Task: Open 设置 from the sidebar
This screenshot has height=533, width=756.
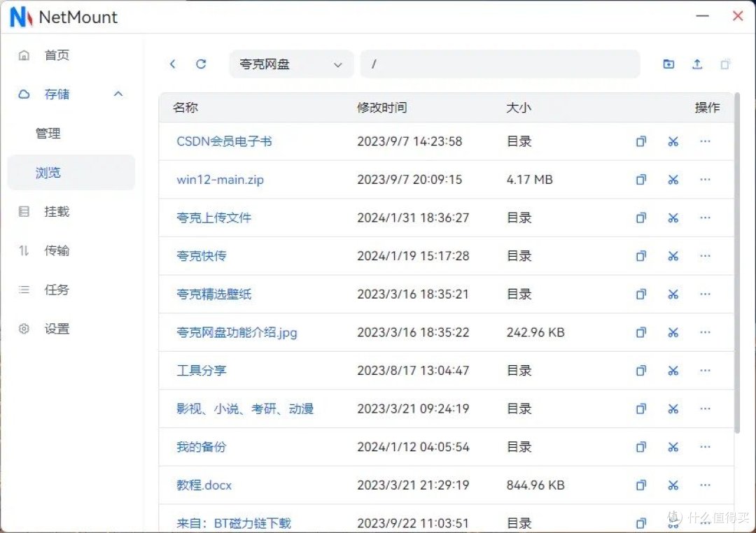Action: 57,329
